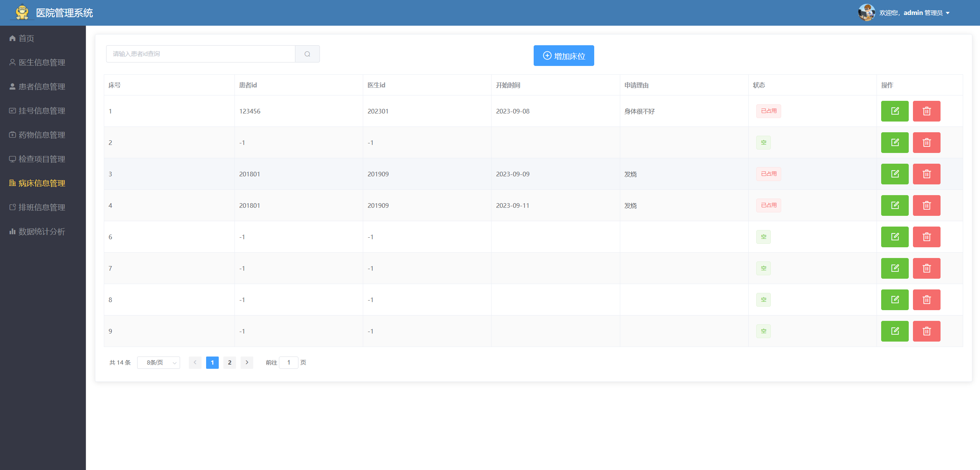Edit bed number 1 record
980x470 pixels.
pyautogui.click(x=895, y=111)
